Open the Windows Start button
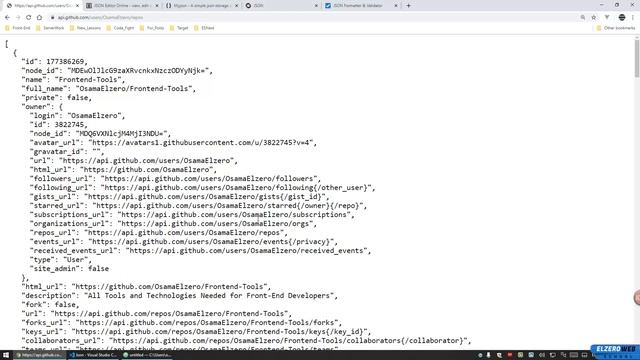This screenshot has width=640, height=360. (x=6, y=355)
